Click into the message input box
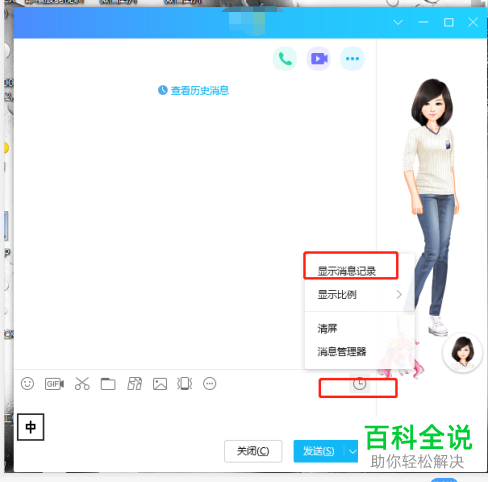This screenshot has width=488, height=482. click(195, 417)
